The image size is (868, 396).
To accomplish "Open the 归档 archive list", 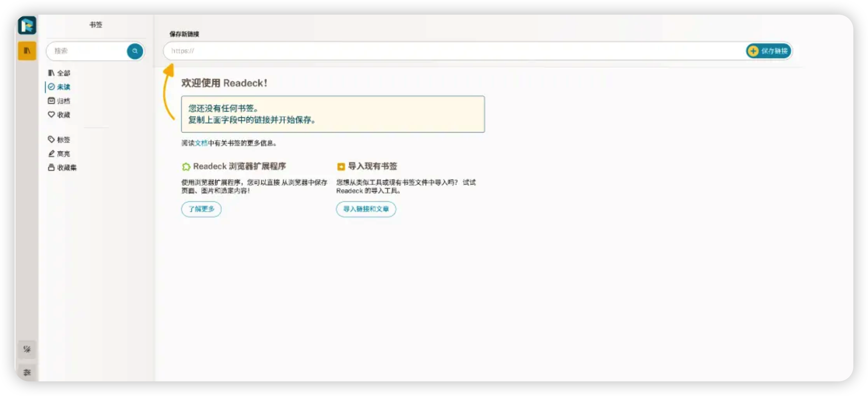I will [59, 101].
